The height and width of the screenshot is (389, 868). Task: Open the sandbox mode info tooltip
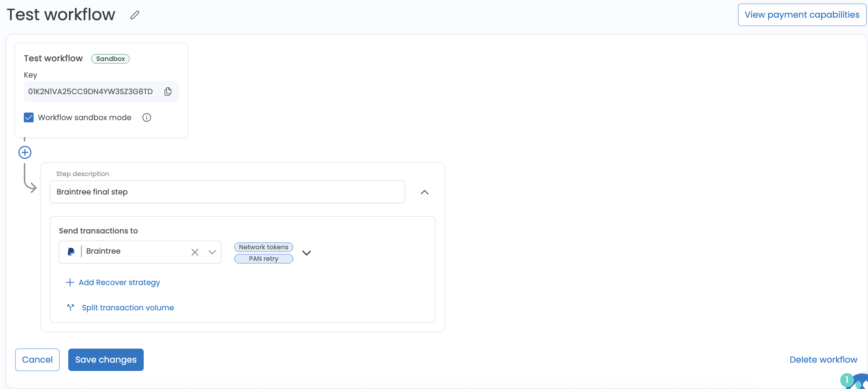point(147,118)
